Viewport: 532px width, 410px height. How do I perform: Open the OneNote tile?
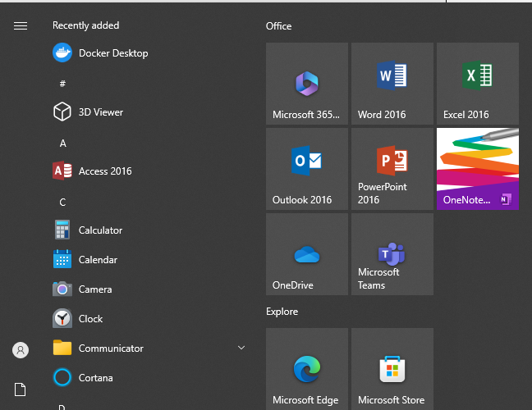coord(478,169)
